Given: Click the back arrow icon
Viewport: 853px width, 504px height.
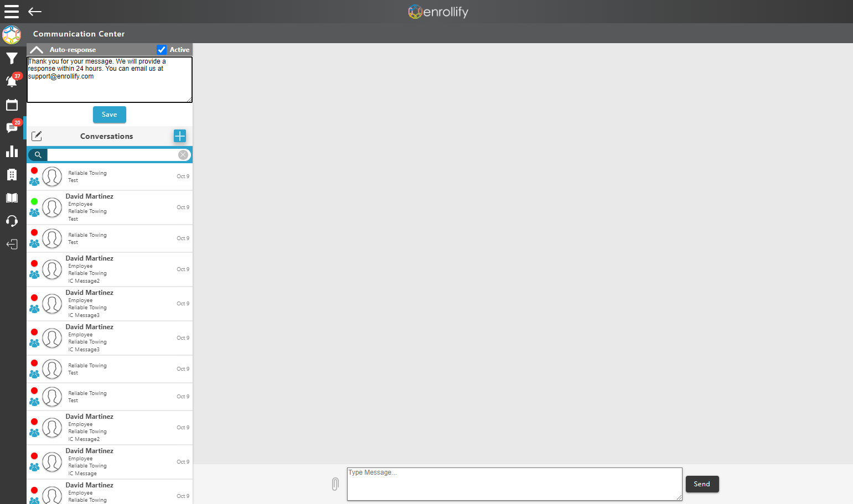Looking at the screenshot, I should click(x=35, y=12).
